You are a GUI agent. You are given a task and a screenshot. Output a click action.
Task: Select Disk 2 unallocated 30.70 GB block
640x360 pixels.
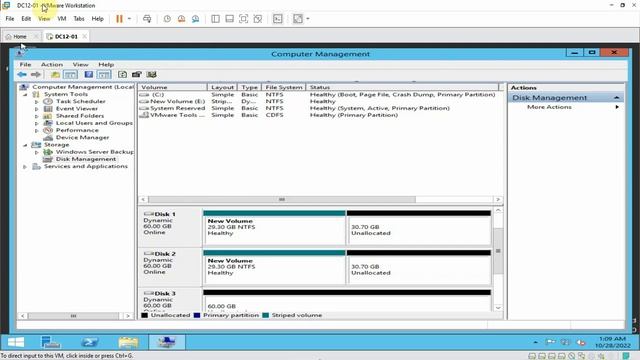coord(419,267)
